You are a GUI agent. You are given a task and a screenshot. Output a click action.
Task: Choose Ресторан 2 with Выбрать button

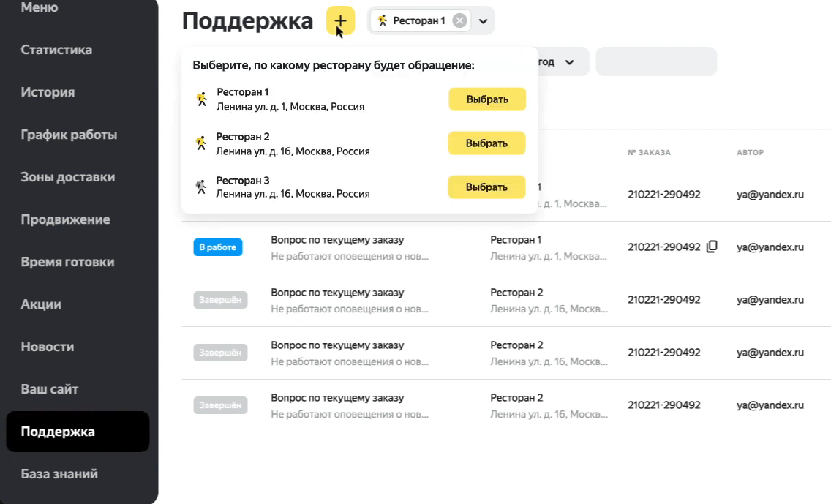[486, 143]
